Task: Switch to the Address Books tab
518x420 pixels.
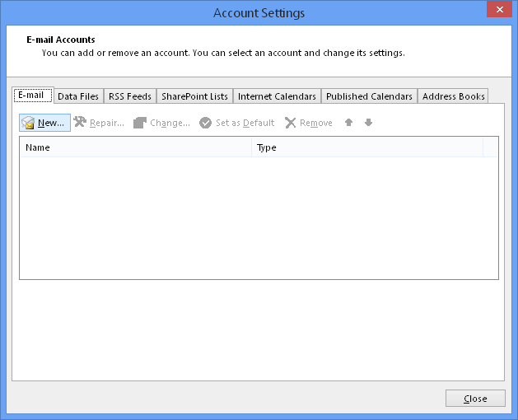Action: point(453,96)
